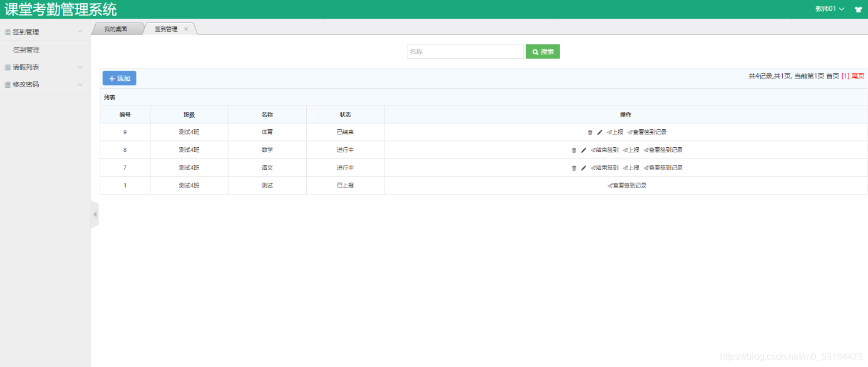Edit the 语文 row via pencil icon
The width and height of the screenshot is (868, 367).
pyautogui.click(x=583, y=168)
